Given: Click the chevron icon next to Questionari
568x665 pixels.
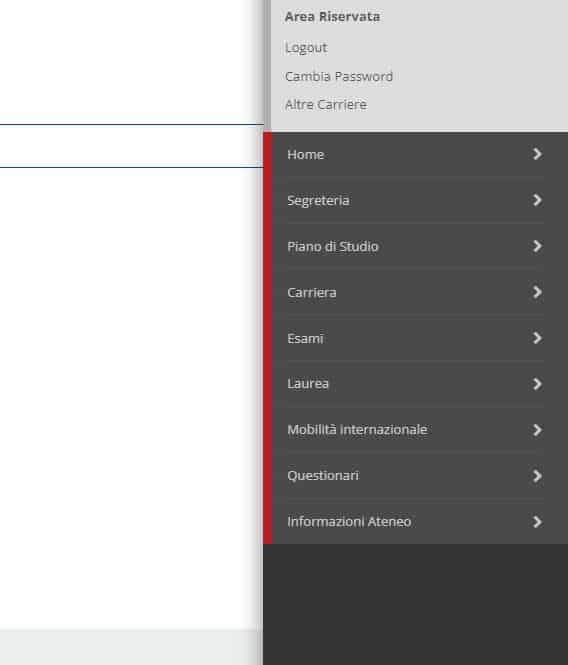Looking at the screenshot, I should [537, 476].
